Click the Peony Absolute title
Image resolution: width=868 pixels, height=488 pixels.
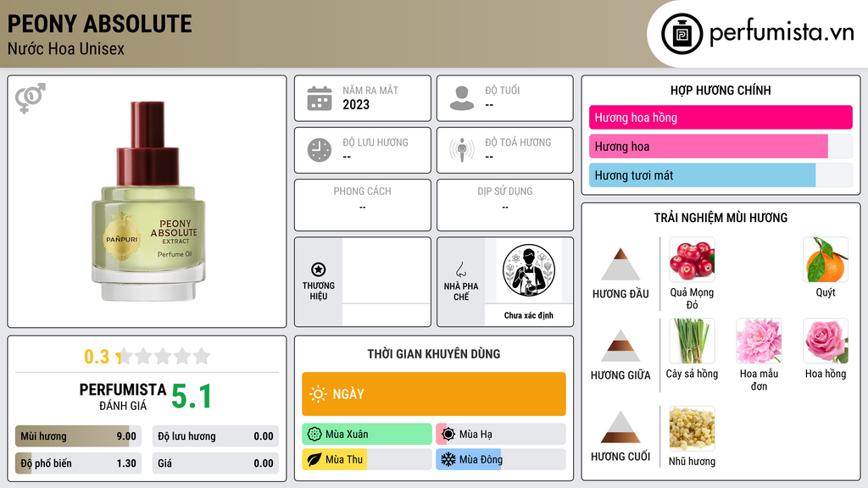coord(100,24)
